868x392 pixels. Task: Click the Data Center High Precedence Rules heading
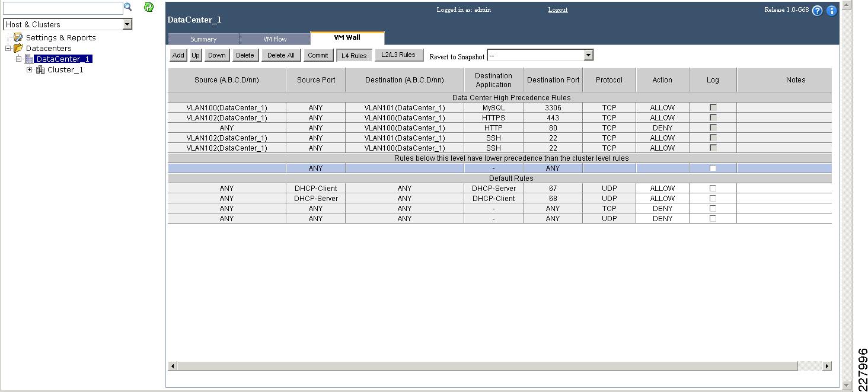[x=511, y=98]
